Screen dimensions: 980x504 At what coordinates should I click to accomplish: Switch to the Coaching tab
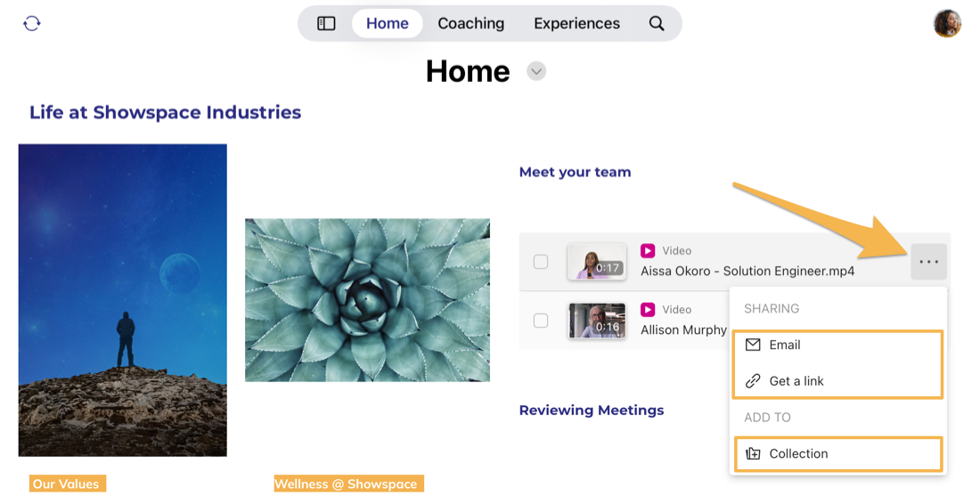click(470, 23)
